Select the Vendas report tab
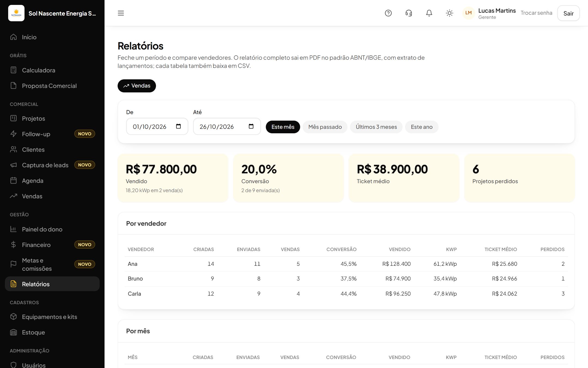 pos(137,86)
